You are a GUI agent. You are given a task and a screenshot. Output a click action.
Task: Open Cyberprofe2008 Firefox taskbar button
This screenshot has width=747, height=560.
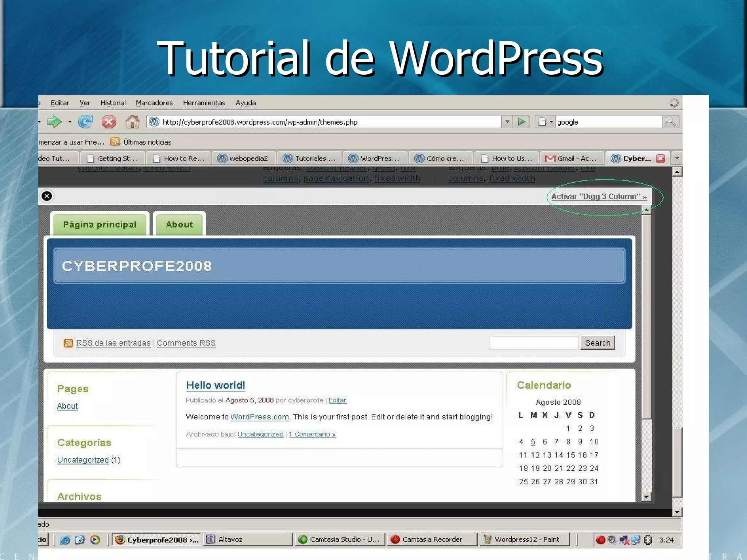[x=156, y=540]
